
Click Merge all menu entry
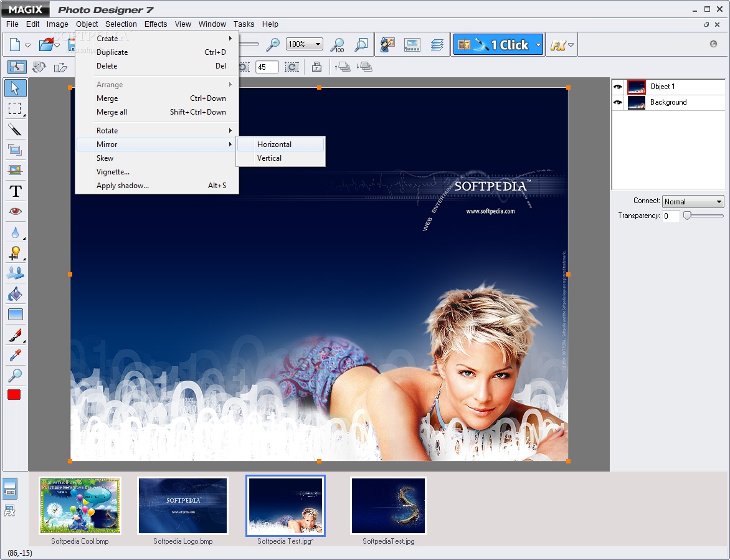pyautogui.click(x=158, y=112)
